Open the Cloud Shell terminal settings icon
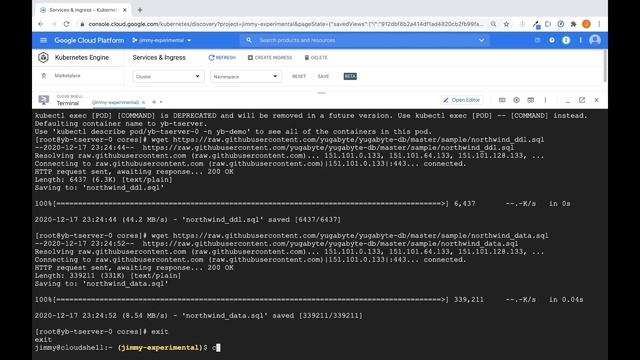The image size is (640, 360). [516, 100]
